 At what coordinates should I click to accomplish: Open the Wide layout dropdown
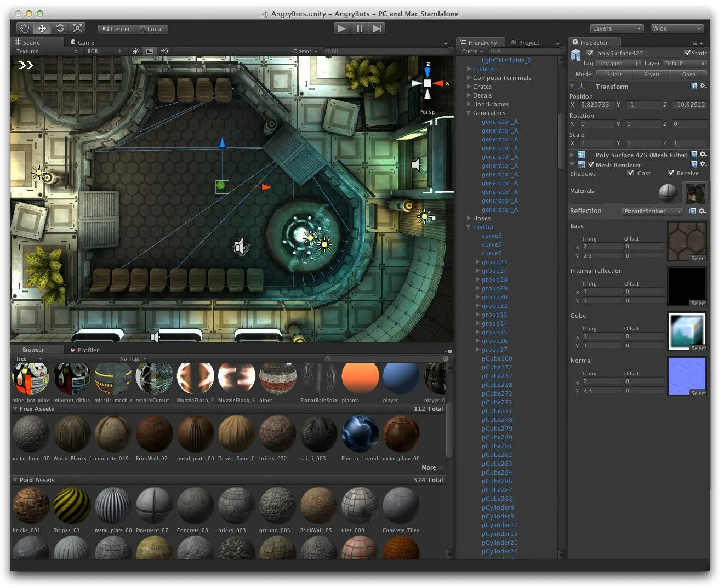(x=677, y=28)
